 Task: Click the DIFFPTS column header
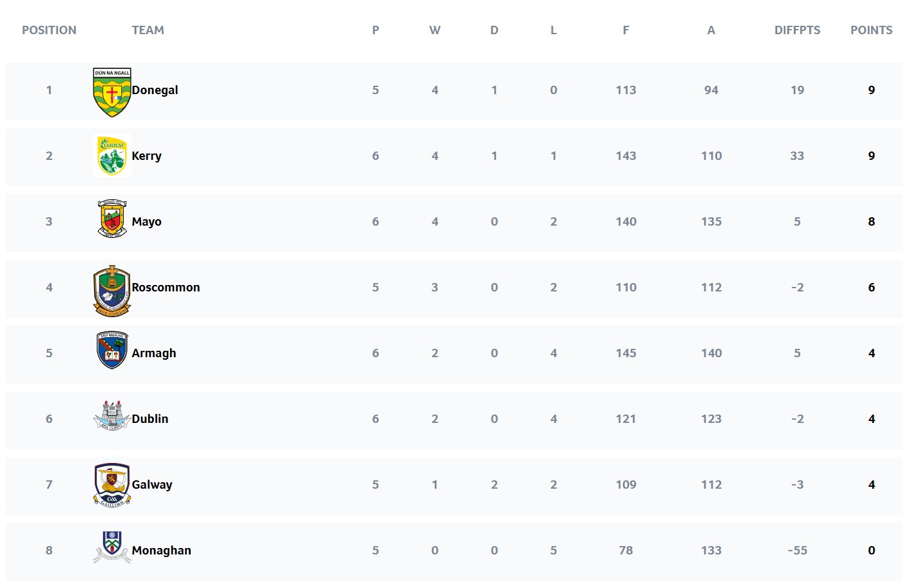click(x=797, y=30)
